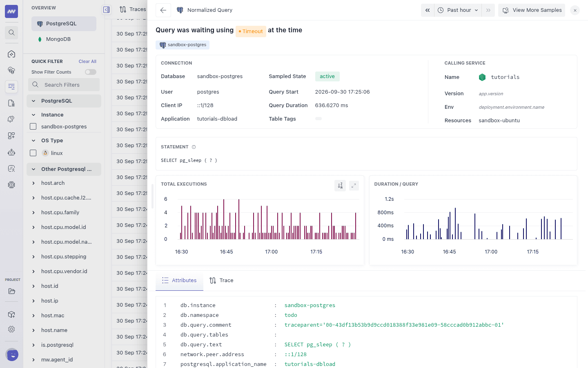Expand the mw.agent_id filter
The width and height of the screenshot is (588, 368).
[x=33, y=360]
